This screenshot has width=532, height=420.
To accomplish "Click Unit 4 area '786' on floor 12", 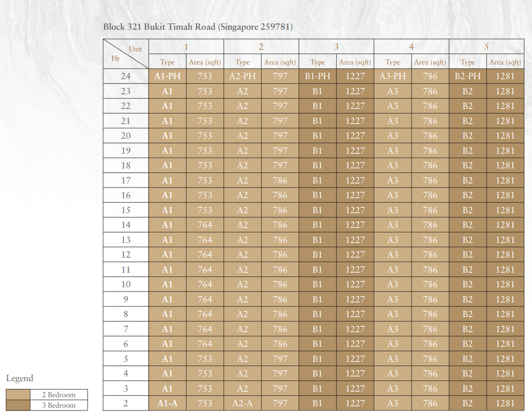I will (430, 255).
